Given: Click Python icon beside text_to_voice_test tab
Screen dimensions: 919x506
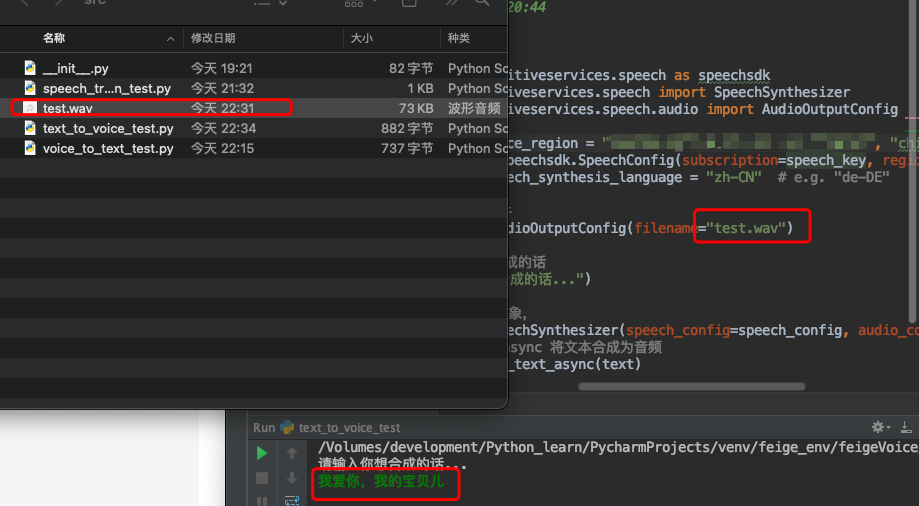Looking at the screenshot, I should (288, 427).
